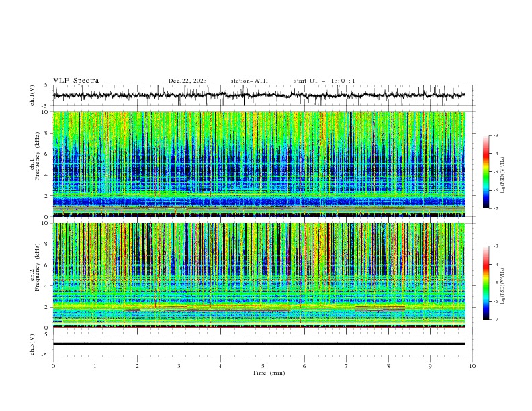Click time axis tick label "9"

(x=430, y=366)
